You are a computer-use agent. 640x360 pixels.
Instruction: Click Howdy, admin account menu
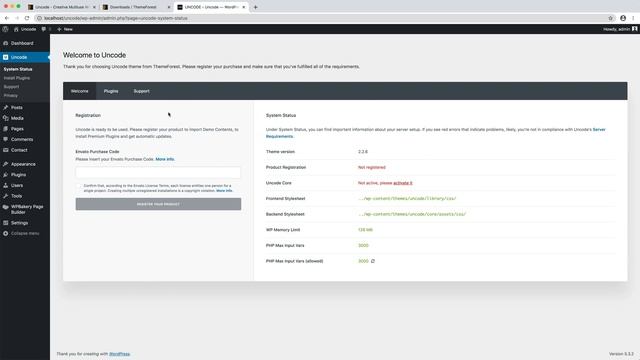tap(620, 29)
